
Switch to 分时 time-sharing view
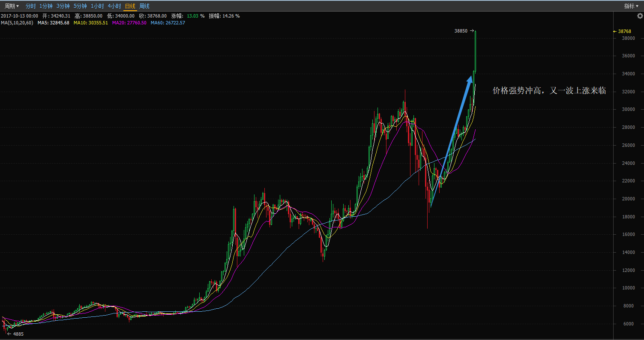point(30,6)
